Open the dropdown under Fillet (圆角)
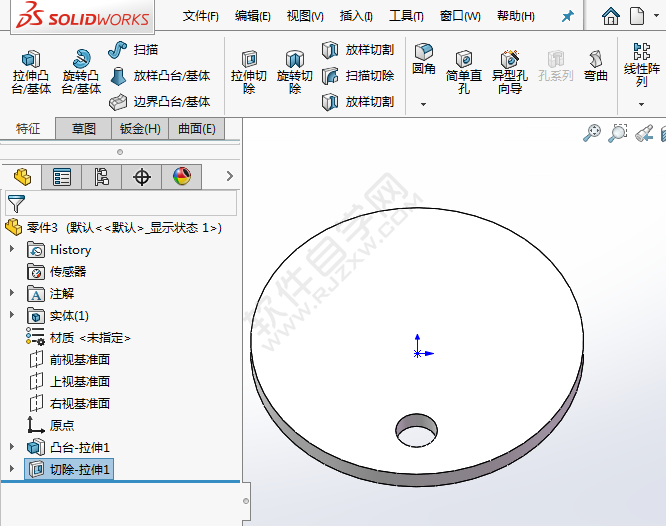This screenshot has height=526, width=666. 423,104
